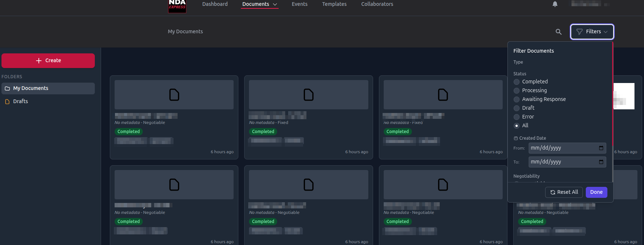Click document icon on top-left card
Viewport: 644px width, 245px height.
(x=174, y=95)
